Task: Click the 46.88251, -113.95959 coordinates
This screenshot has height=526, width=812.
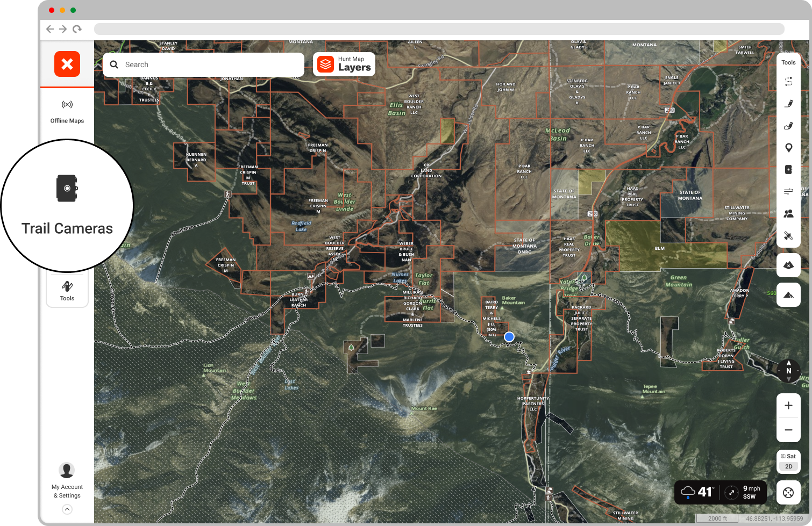Action: [x=774, y=518]
